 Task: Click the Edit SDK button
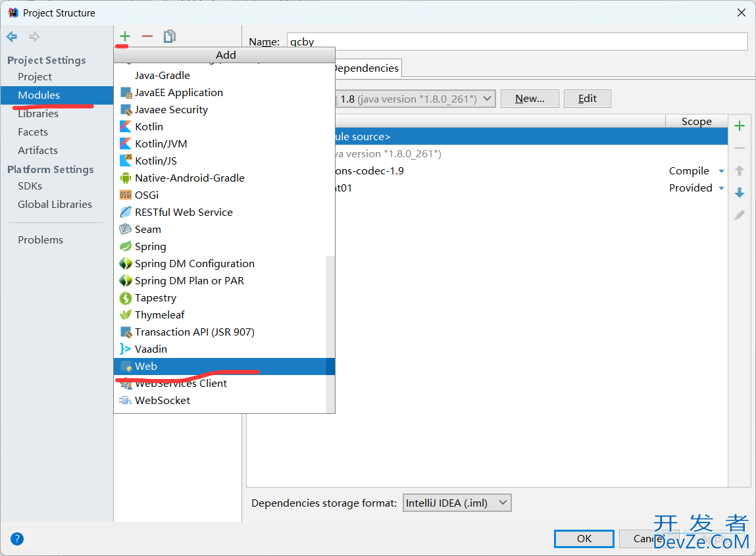pyautogui.click(x=588, y=99)
